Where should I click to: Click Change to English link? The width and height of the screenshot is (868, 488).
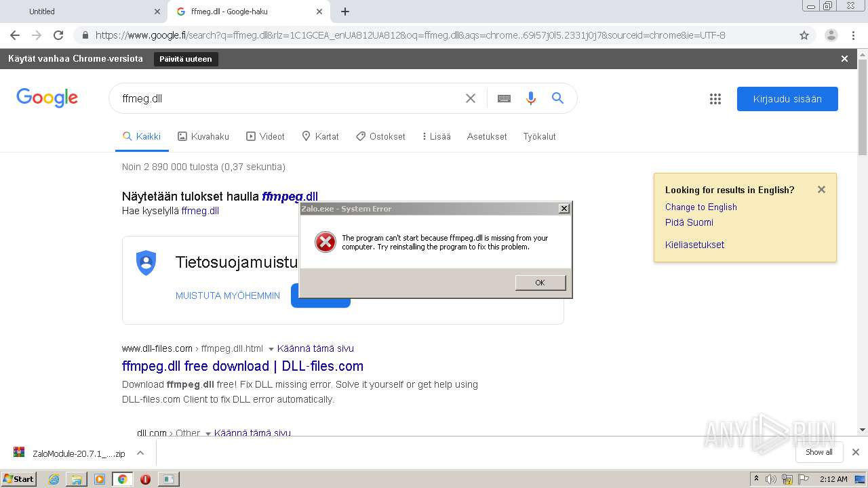click(701, 207)
